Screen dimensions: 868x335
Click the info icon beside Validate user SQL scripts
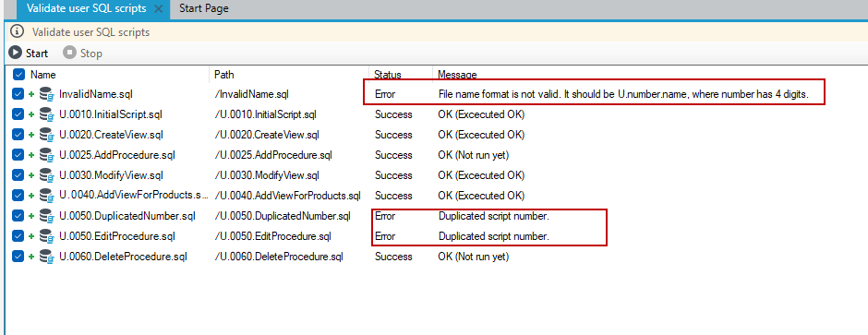(18, 32)
